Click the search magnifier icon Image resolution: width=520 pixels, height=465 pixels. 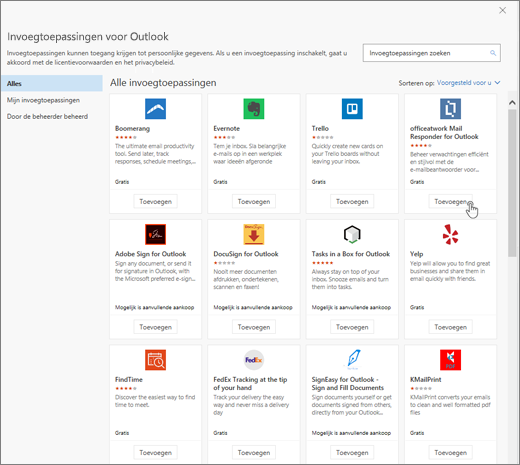493,53
